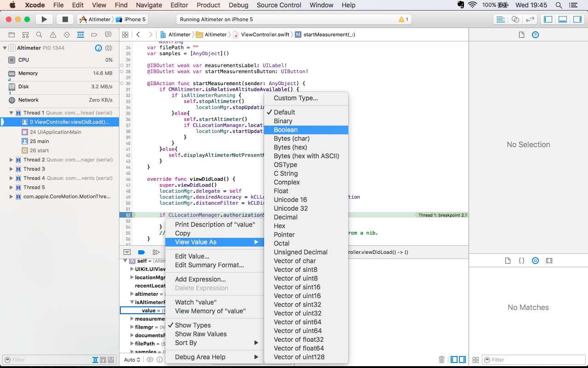
Task: Toggle the variables view pane button
Action: point(454,360)
